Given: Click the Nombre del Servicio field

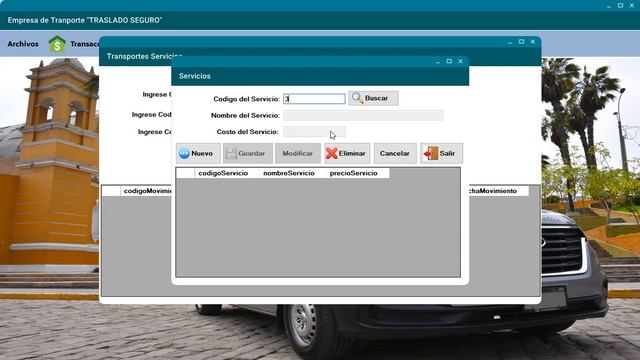Looking at the screenshot, I should [363, 115].
